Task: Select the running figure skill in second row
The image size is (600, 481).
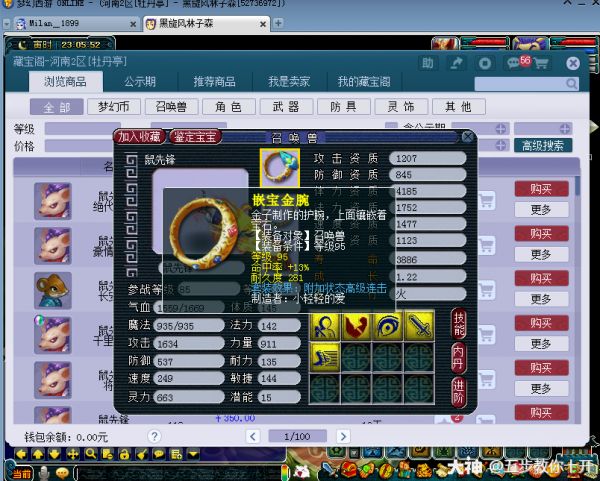Action: 324,357
